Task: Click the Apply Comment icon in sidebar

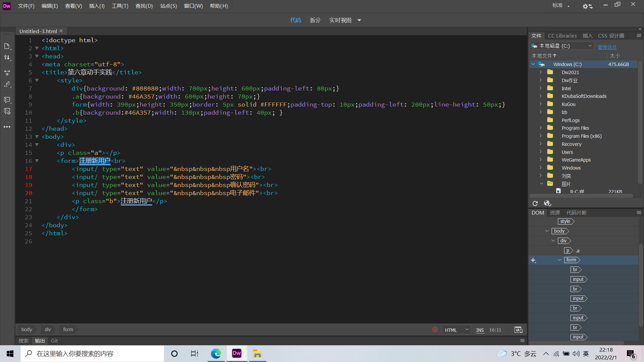Action: coord(7,100)
